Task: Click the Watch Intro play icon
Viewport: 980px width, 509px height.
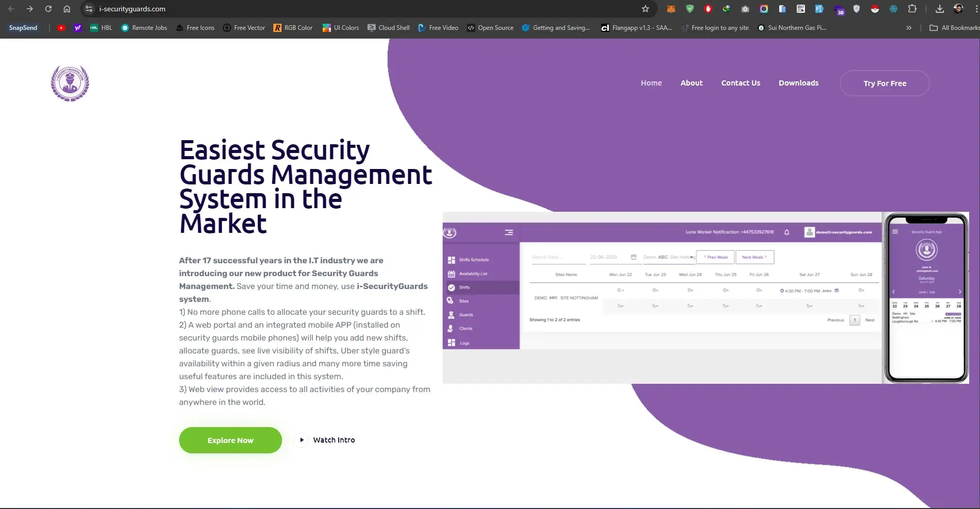Action: click(302, 440)
